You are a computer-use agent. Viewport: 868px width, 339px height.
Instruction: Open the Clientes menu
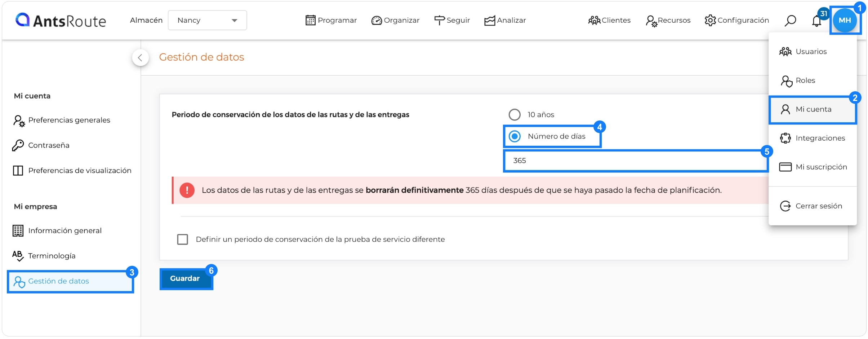pos(609,20)
